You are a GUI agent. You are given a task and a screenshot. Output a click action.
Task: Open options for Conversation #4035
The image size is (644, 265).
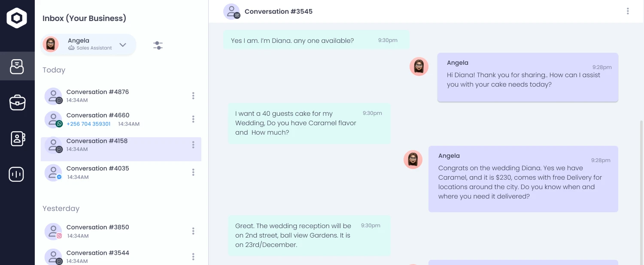tap(193, 172)
